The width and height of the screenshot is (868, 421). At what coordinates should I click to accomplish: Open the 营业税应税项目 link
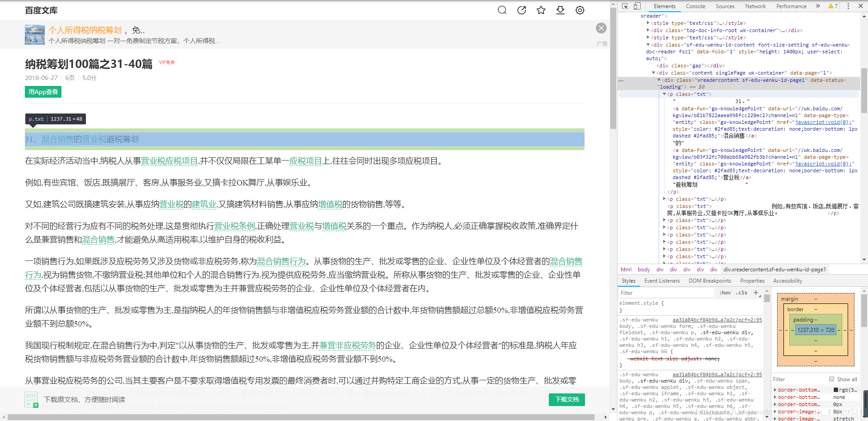170,161
